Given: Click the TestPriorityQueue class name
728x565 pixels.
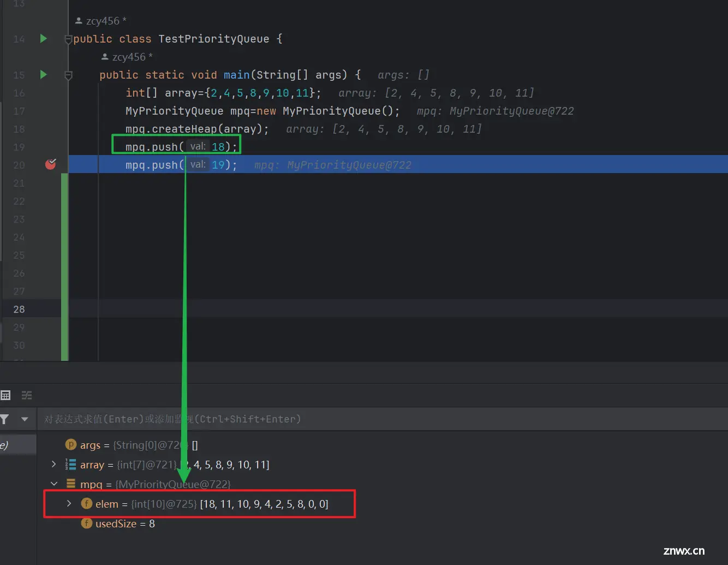Looking at the screenshot, I should (x=214, y=39).
